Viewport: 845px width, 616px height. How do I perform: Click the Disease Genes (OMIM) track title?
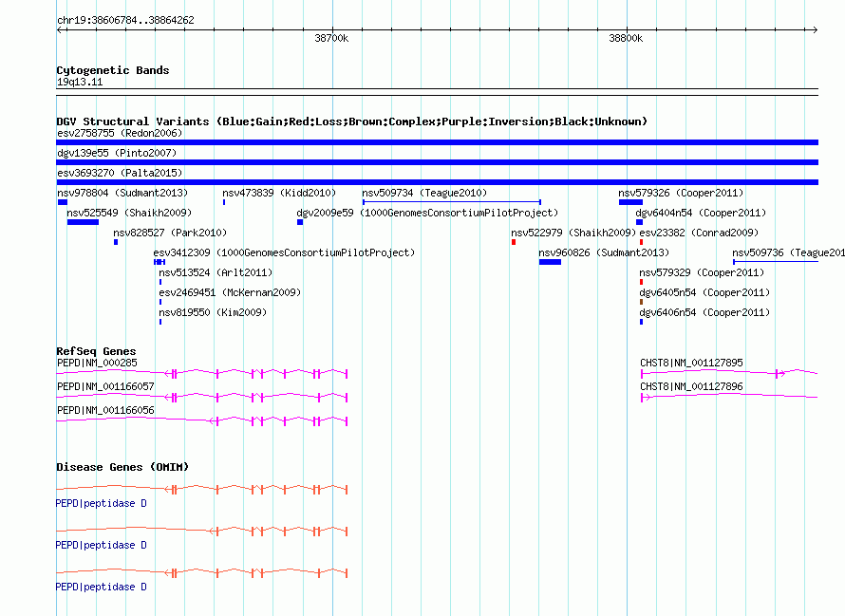point(122,467)
